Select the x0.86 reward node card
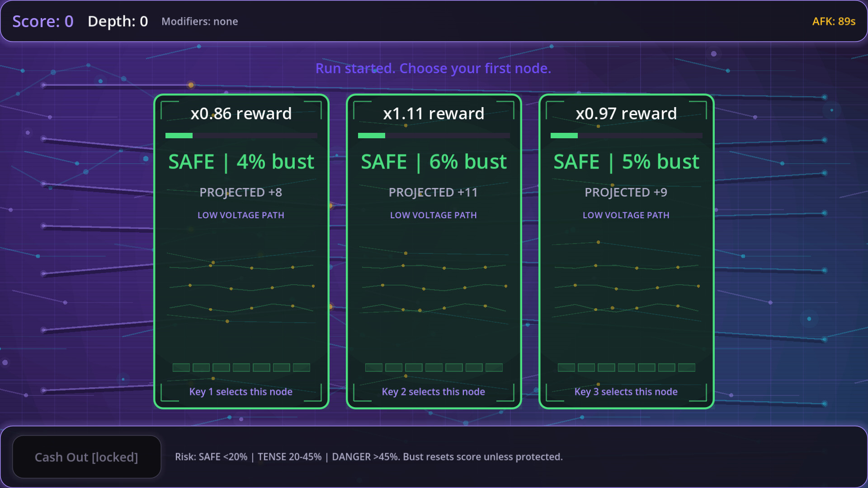Viewport: 868px width, 488px height. 241,251
